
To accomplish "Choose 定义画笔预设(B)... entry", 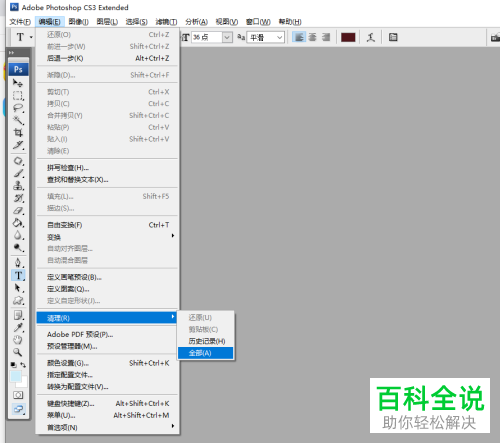I will click(x=107, y=277).
